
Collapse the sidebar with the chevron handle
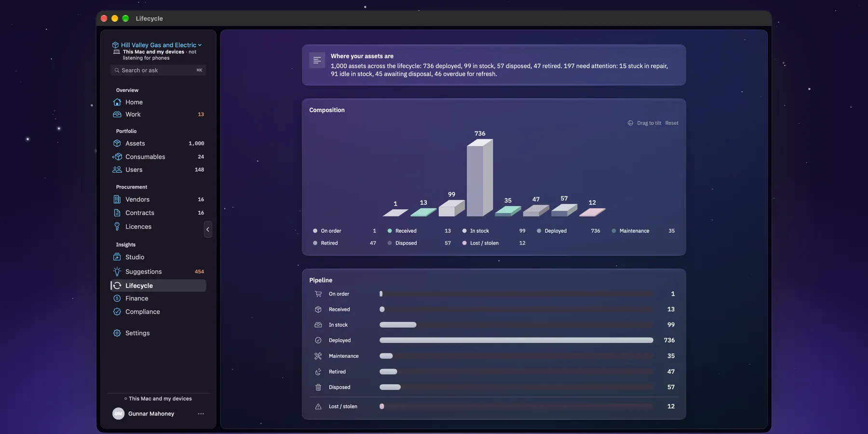(x=208, y=230)
